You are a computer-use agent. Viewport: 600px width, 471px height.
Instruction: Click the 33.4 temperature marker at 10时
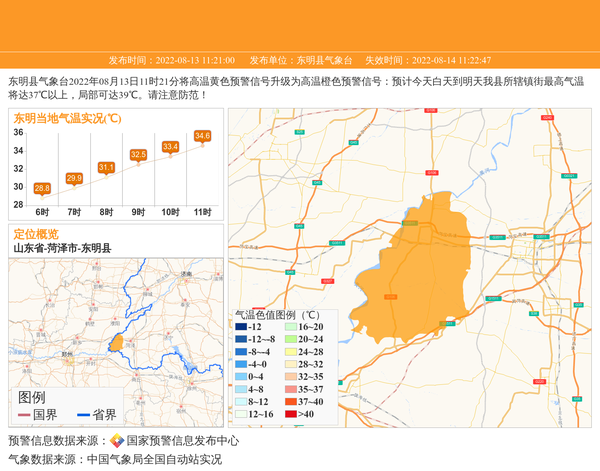(170, 147)
